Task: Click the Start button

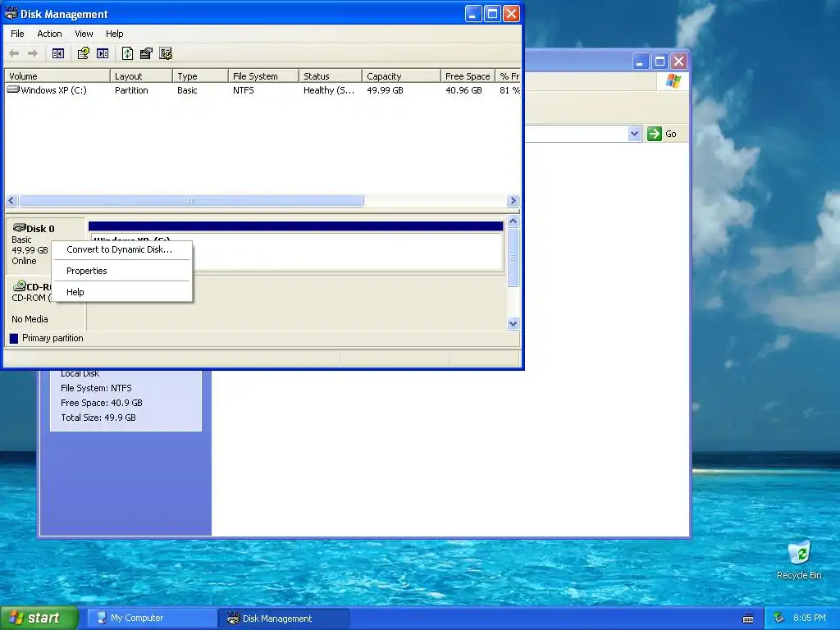Action: (39, 619)
